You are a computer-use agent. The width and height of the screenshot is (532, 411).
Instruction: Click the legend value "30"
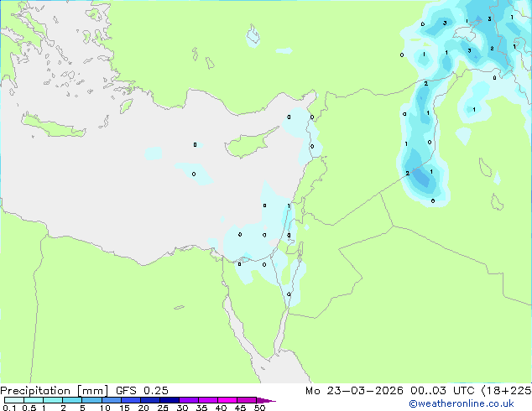183,408
